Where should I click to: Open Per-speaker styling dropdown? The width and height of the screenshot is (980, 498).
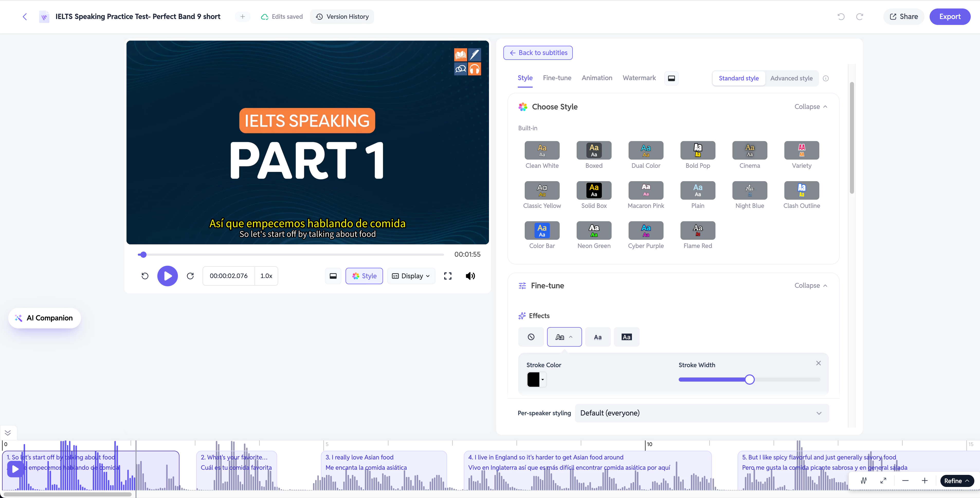click(702, 413)
